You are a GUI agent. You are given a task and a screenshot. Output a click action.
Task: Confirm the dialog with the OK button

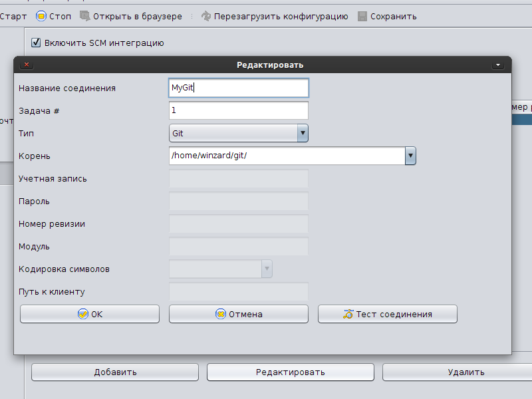pyautogui.click(x=90, y=314)
